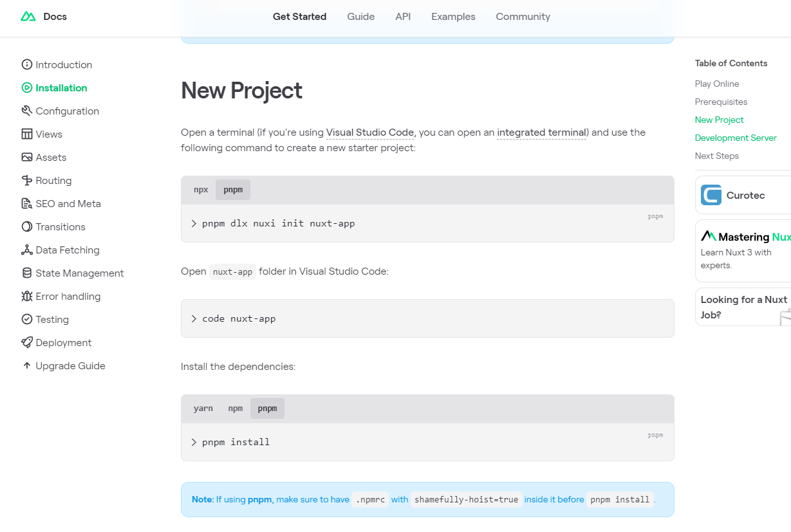Go to the API section

click(x=403, y=17)
